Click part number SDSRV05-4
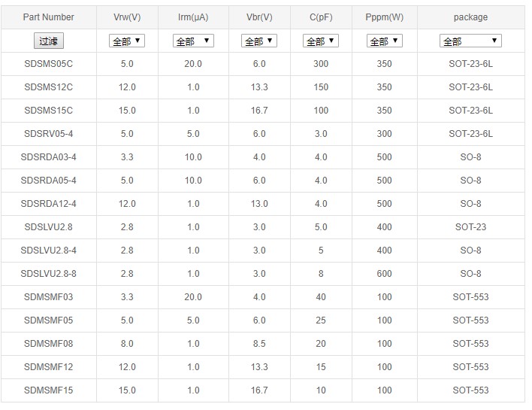The width and height of the screenshot is (532, 410). tap(48, 134)
